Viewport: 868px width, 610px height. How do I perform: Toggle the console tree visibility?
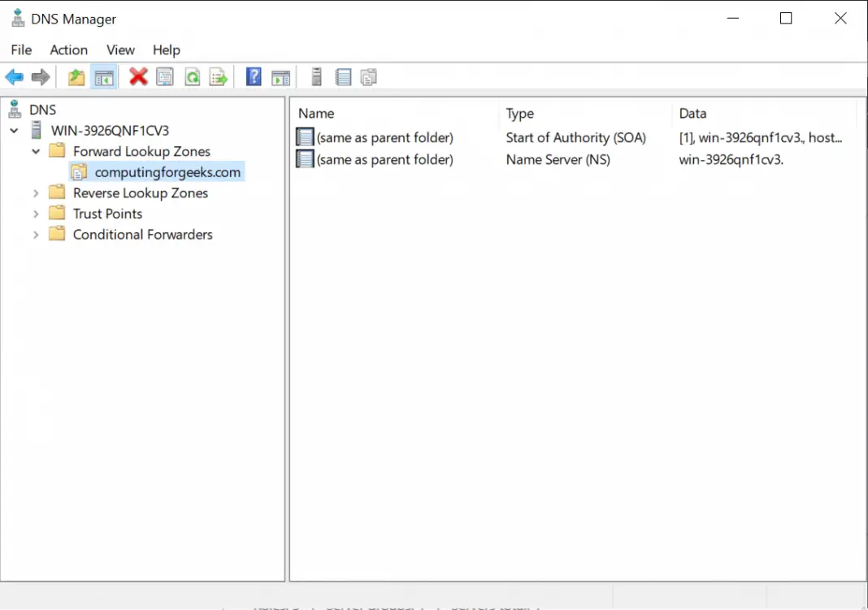pyautogui.click(x=104, y=76)
